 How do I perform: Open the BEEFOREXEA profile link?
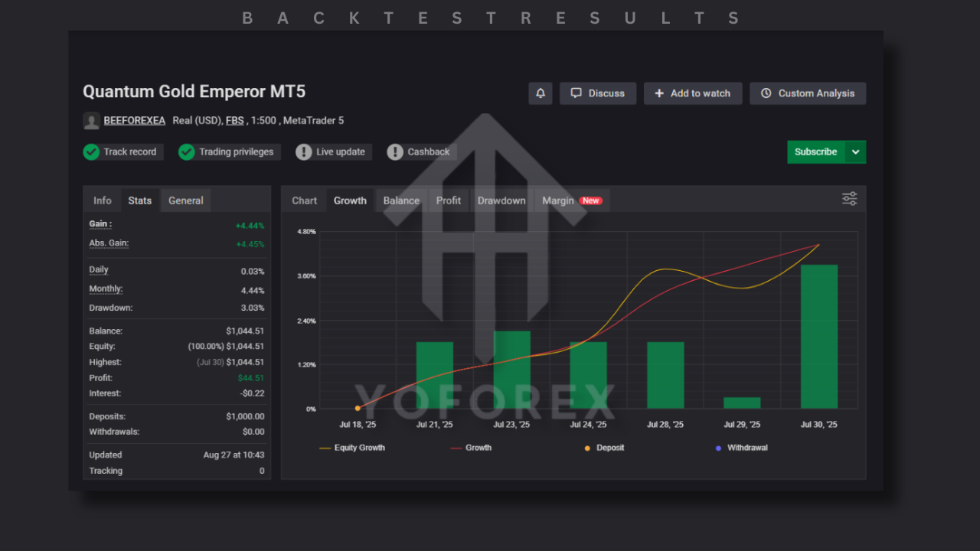(135, 121)
